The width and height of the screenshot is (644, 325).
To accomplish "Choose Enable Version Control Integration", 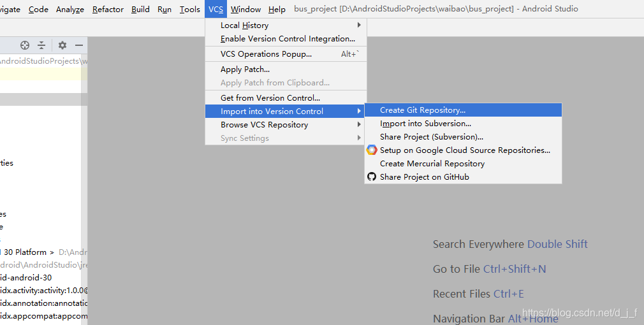I will pos(286,39).
